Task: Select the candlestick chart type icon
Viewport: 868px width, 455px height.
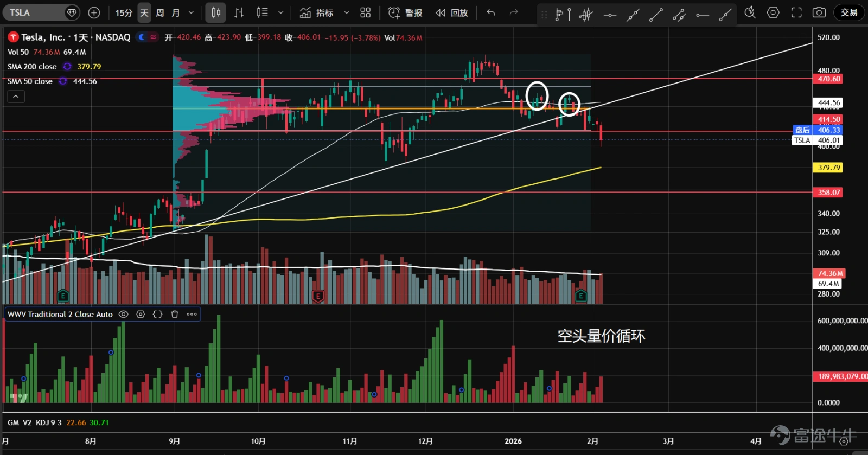Action: tap(216, 12)
